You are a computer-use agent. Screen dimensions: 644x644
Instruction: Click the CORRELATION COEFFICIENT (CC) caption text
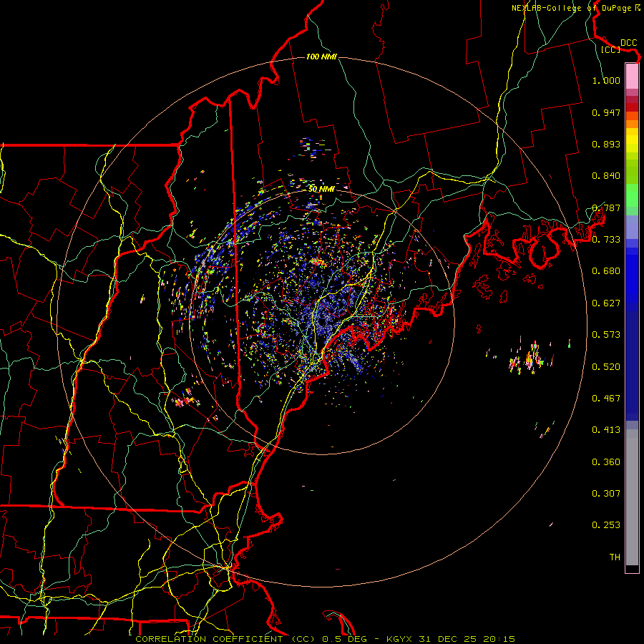(225, 639)
